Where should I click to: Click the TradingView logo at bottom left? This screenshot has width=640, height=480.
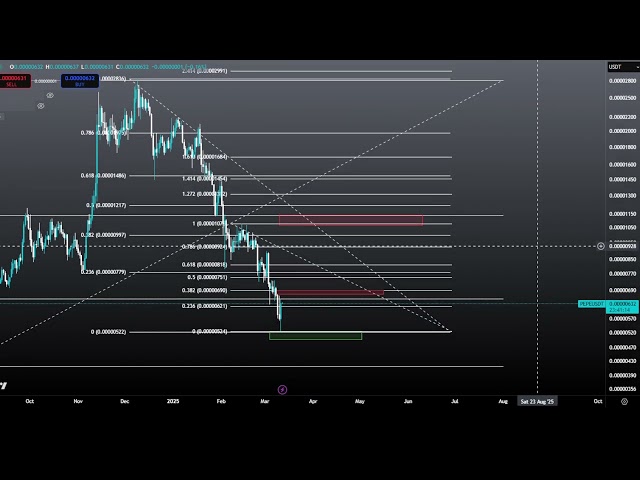(x=3, y=385)
